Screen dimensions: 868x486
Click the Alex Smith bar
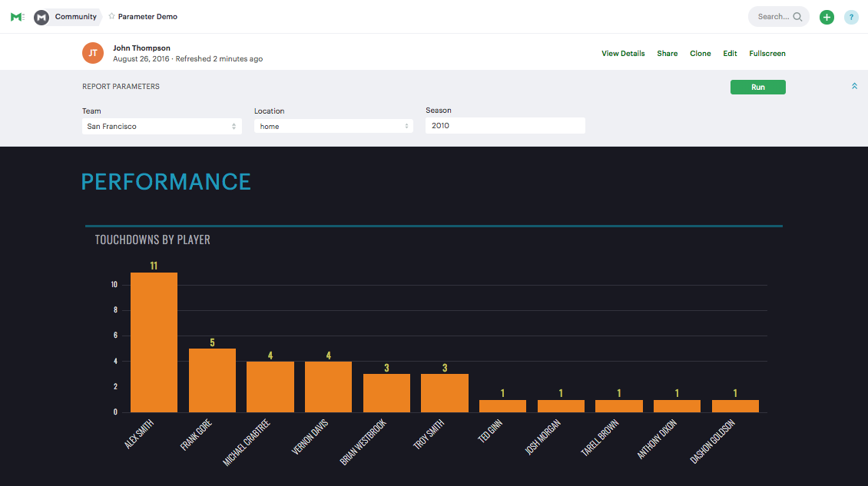pos(154,342)
